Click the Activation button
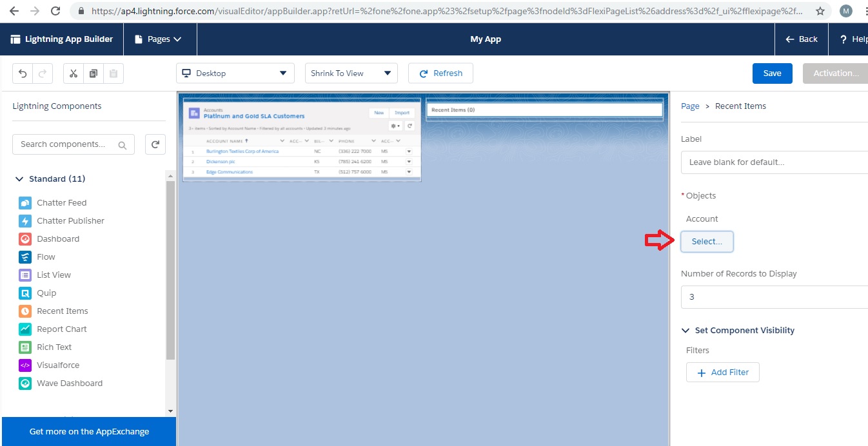868x446 pixels. [835, 73]
